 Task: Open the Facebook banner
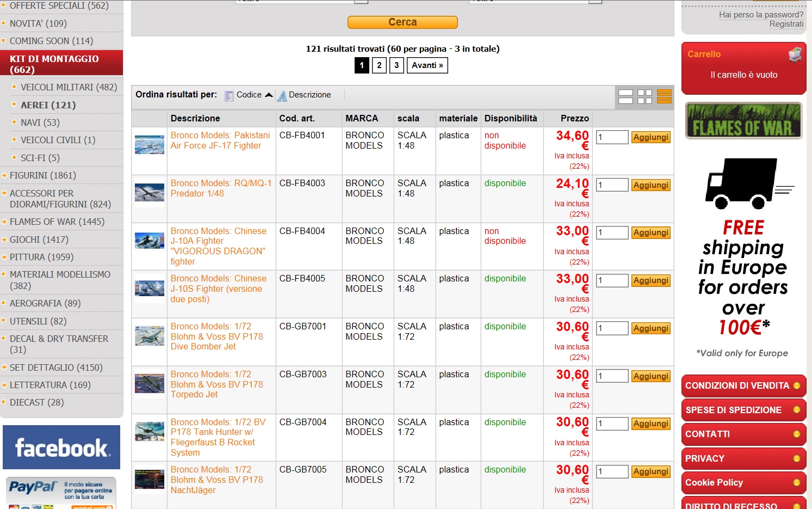(61, 447)
